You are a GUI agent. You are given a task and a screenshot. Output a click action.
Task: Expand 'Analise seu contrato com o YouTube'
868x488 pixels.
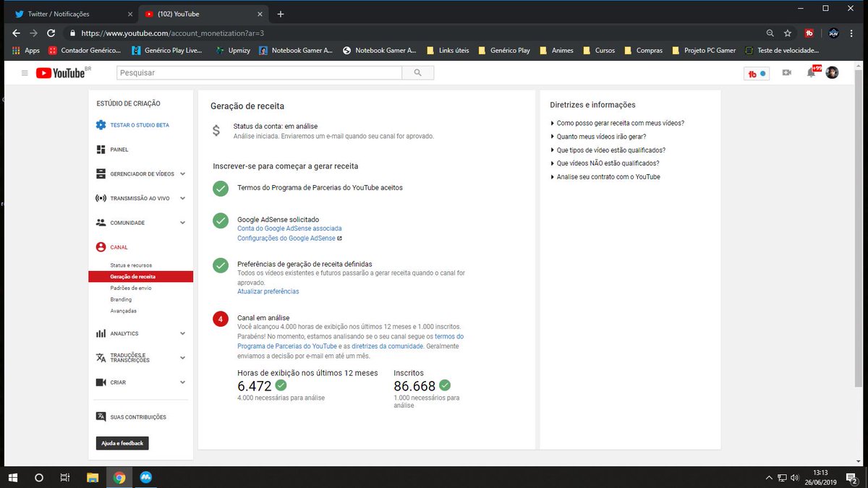click(x=605, y=177)
